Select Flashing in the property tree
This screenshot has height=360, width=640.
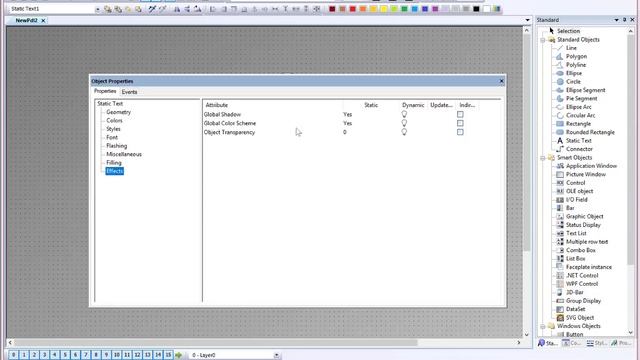coord(117,146)
